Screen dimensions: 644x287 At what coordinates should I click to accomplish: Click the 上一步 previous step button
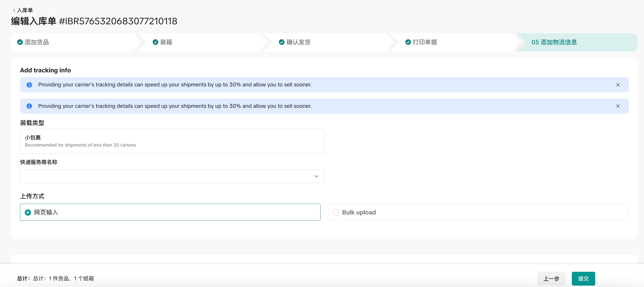click(x=551, y=278)
